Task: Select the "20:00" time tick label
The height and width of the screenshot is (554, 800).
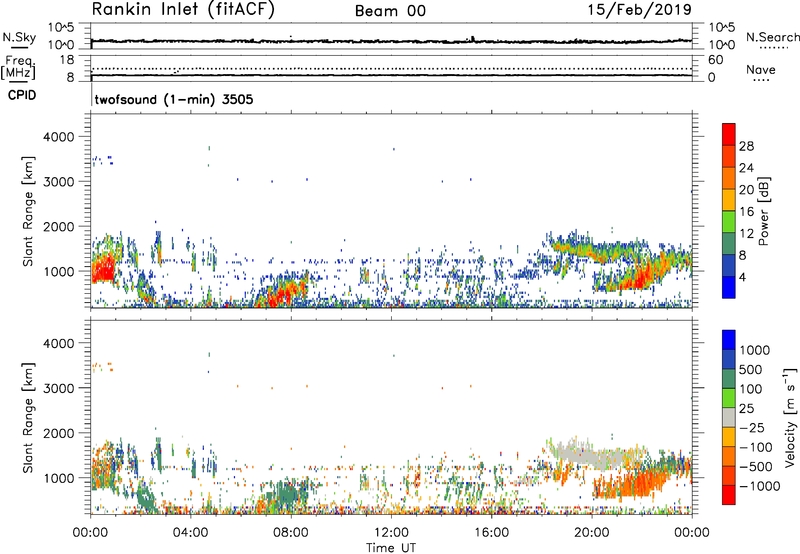Action: (x=591, y=533)
